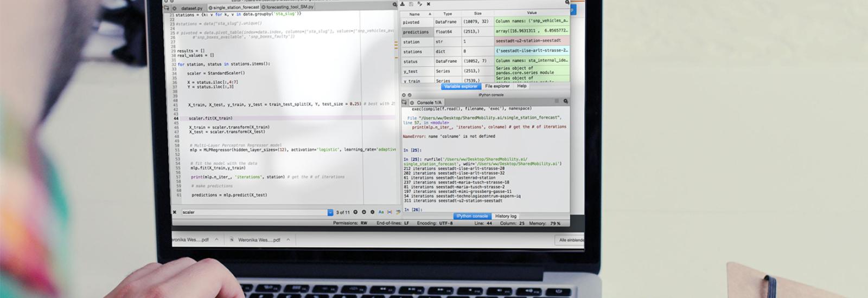868x298 pixels.
Task: Select the y_train variable row
Action: click(486, 80)
